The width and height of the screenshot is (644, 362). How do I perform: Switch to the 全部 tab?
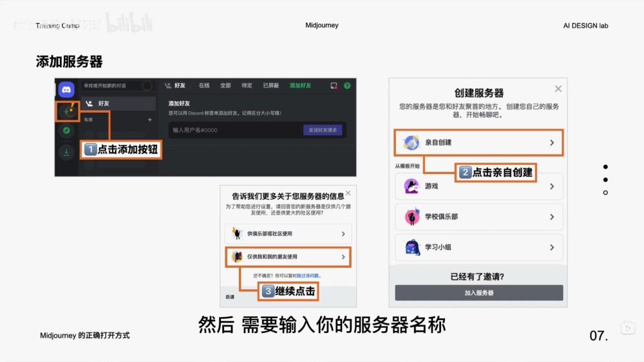225,86
